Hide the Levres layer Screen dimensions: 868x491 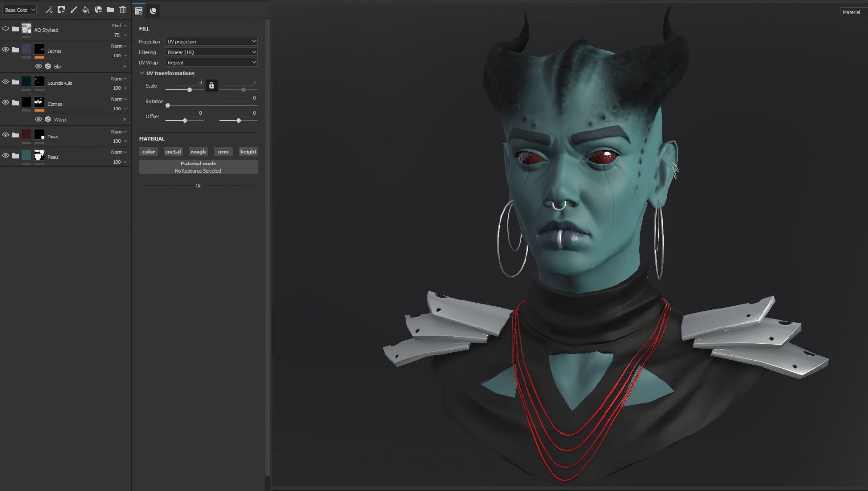[x=6, y=50]
